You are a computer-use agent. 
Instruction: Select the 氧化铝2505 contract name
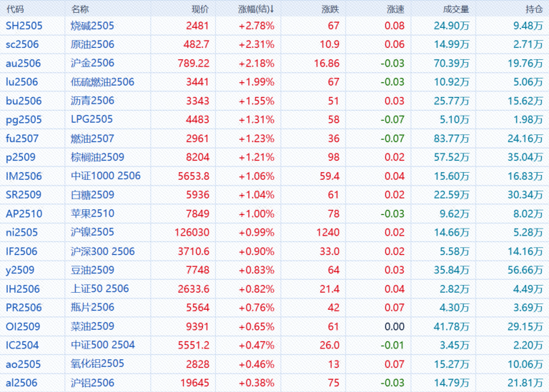point(97,363)
